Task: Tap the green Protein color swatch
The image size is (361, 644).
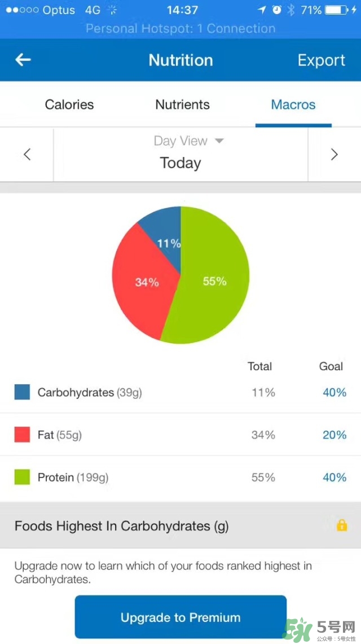Action: click(x=22, y=477)
